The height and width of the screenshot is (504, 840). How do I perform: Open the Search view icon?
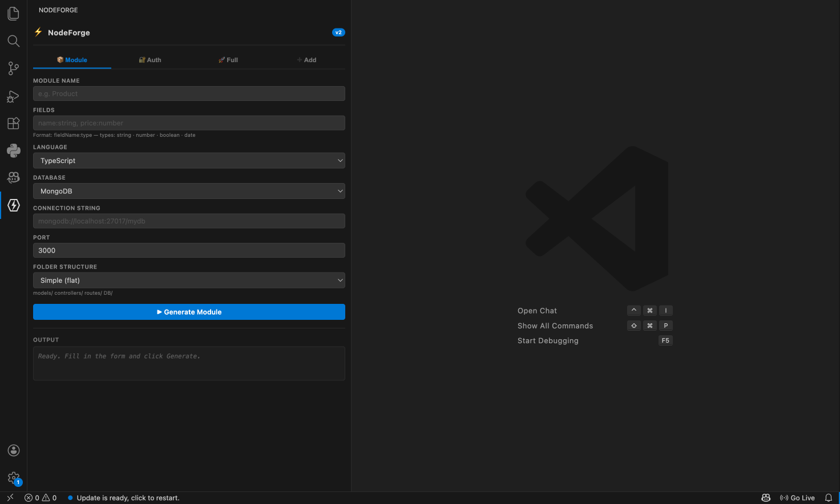pos(14,41)
